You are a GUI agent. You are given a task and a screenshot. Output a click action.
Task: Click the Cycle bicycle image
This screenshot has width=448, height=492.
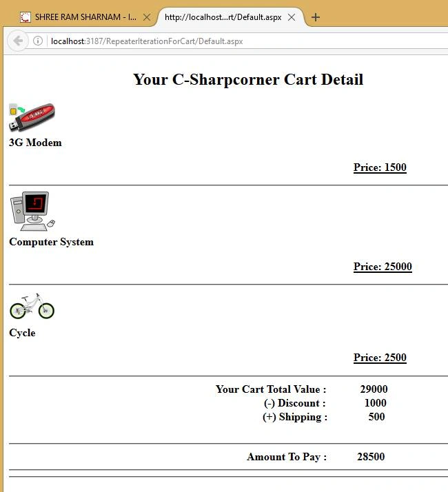[32, 306]
